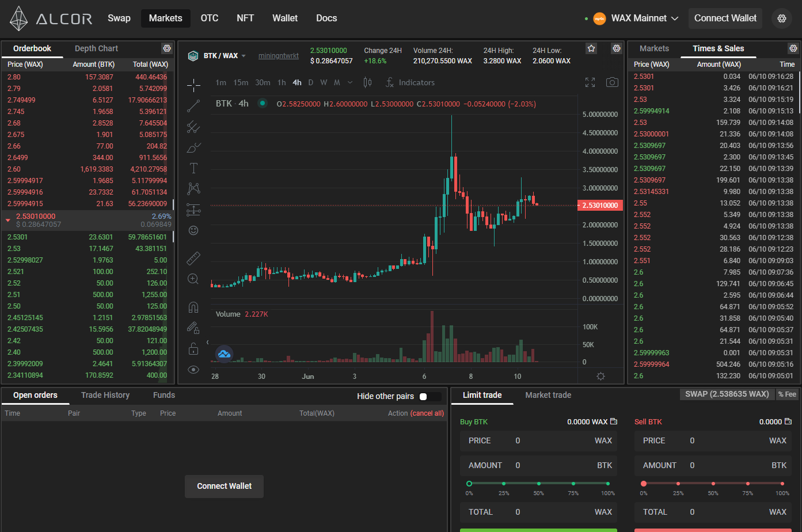Open the OTC page in navigation
Viewport: 802px width, 532px height.
(210, 18)
